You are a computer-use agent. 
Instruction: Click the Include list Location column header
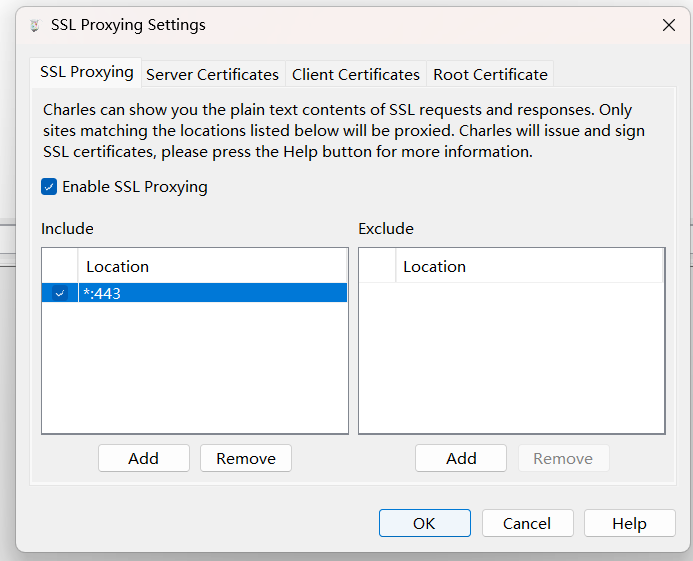tap(212, 267)
